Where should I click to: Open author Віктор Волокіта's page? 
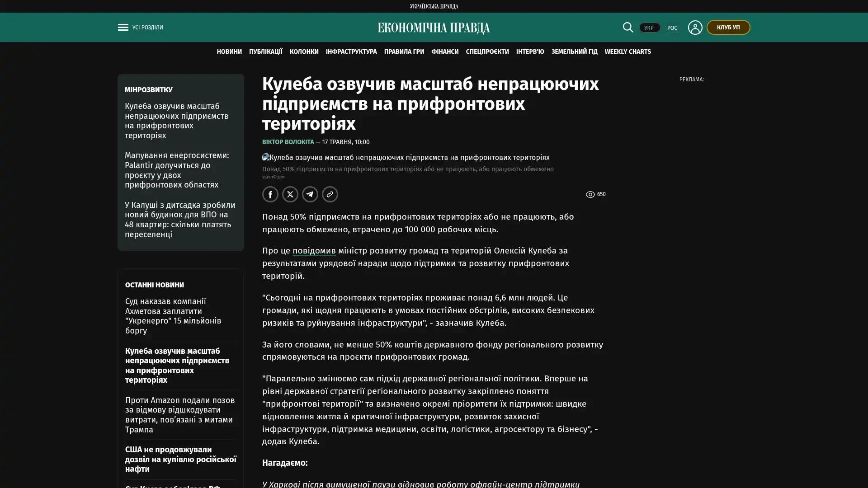pyautogui.click(x=288, y=142)
